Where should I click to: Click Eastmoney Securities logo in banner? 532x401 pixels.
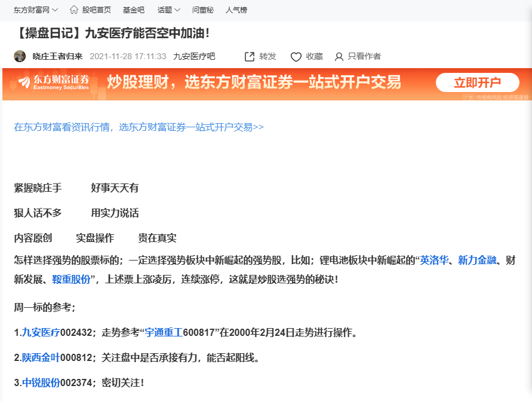coord(54,82)
